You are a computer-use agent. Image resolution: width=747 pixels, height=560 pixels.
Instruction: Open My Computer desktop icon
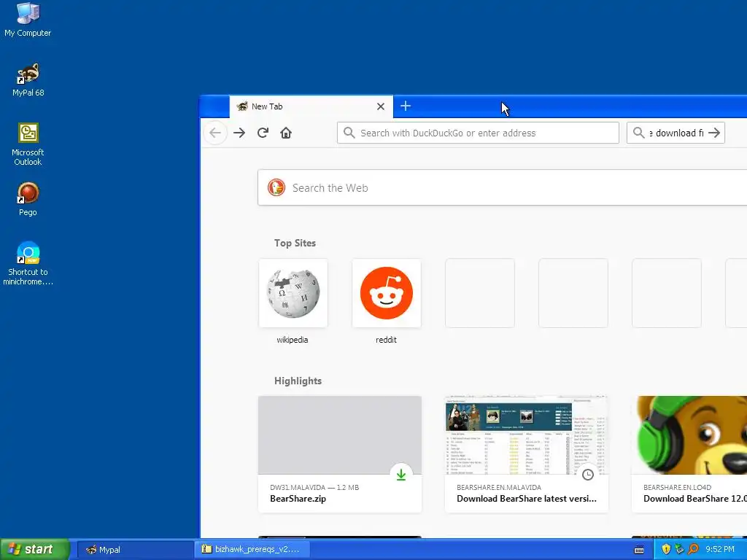pos(28,20)
